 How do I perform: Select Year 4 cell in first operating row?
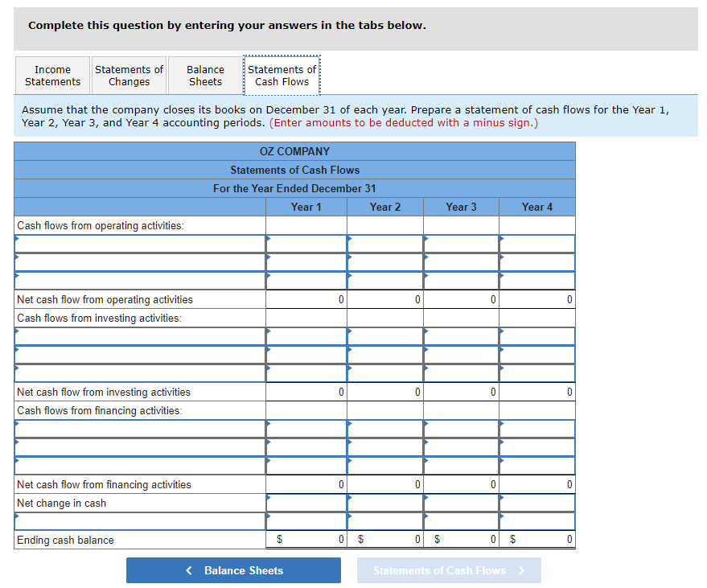(537, 244)
